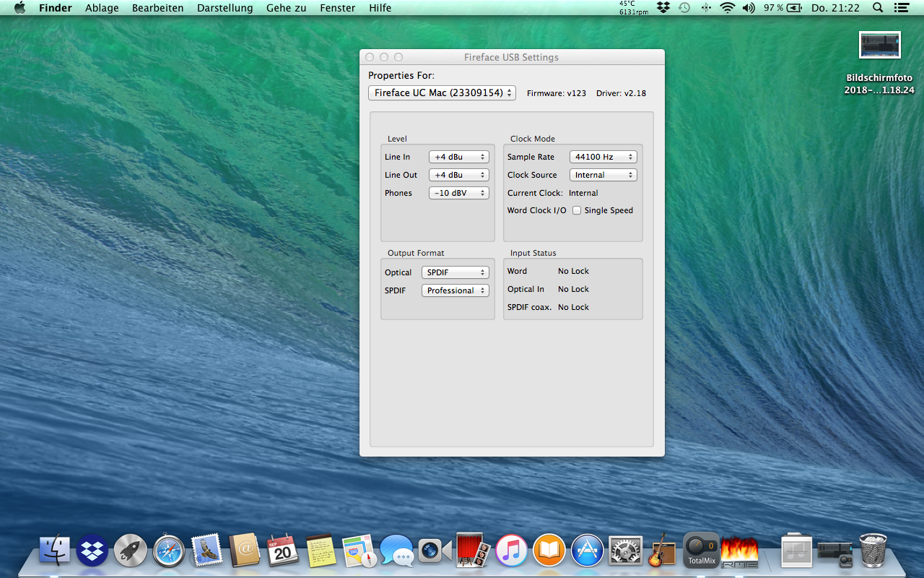Click the Word Clock I/O label
The height and width of the screenshot is (578, 924).
[x=536, y=210]
